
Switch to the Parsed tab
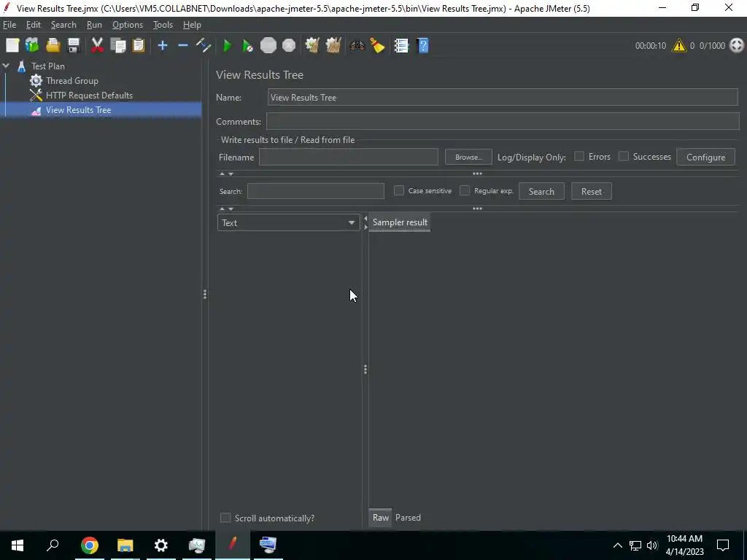(408, 518)
